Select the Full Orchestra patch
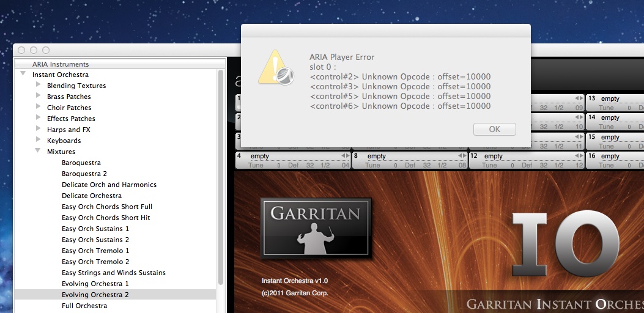 click(84, 306)
